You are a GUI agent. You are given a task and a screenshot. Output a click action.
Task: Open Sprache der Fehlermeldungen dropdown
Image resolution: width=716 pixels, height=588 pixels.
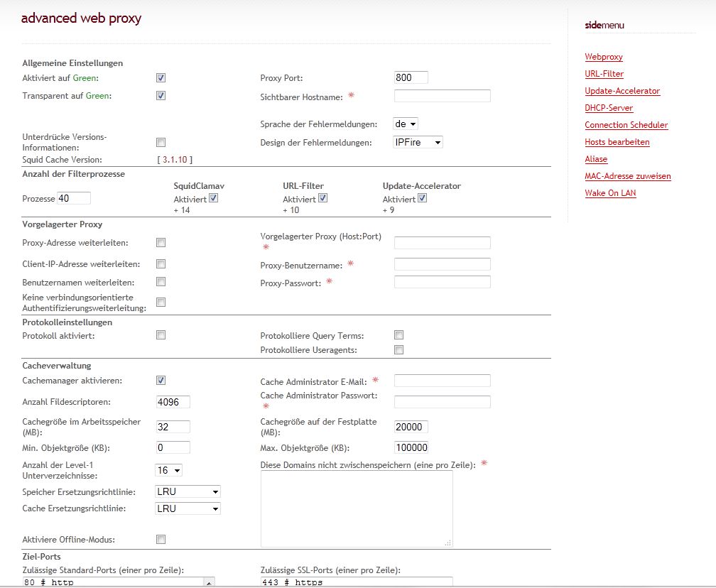click(x=406, y=124)
